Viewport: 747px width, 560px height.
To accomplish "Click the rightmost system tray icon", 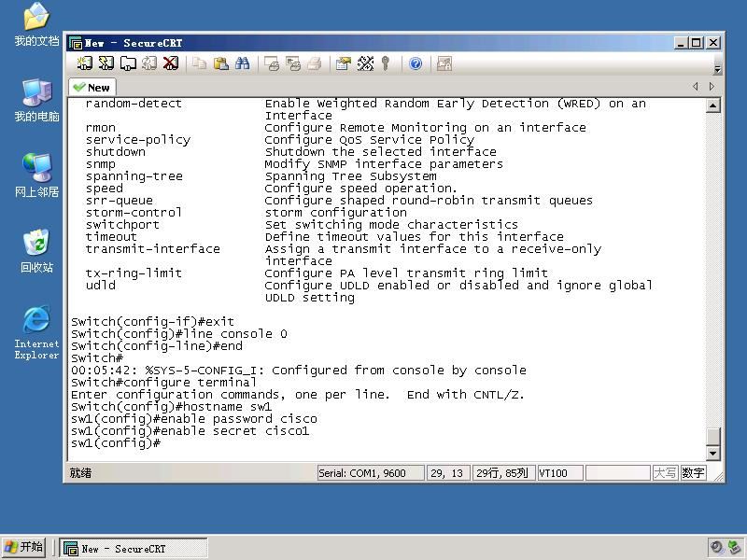I will click(x=735, y=547).
